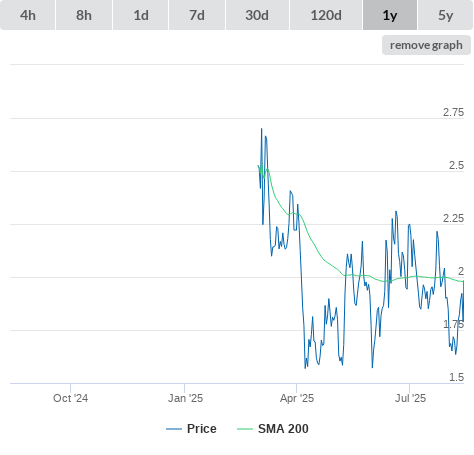Image resolution: width=474 pixels, height=455 pixels.
Task: Click the active 1y range tab
Action: coord(390,15)
